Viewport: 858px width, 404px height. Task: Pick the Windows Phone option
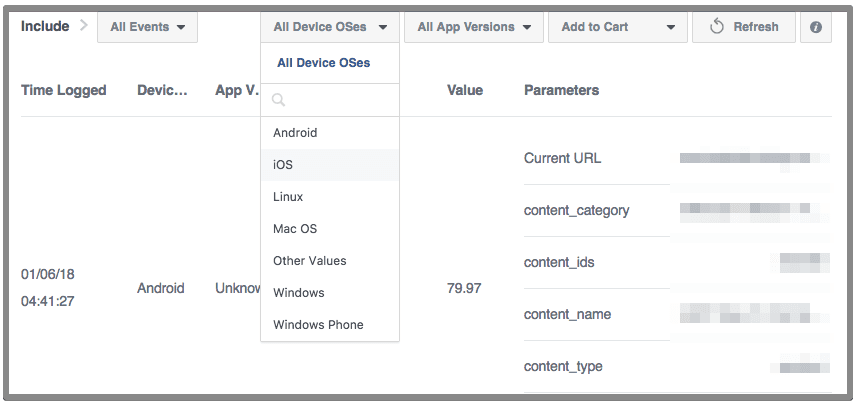click(318, 325)
